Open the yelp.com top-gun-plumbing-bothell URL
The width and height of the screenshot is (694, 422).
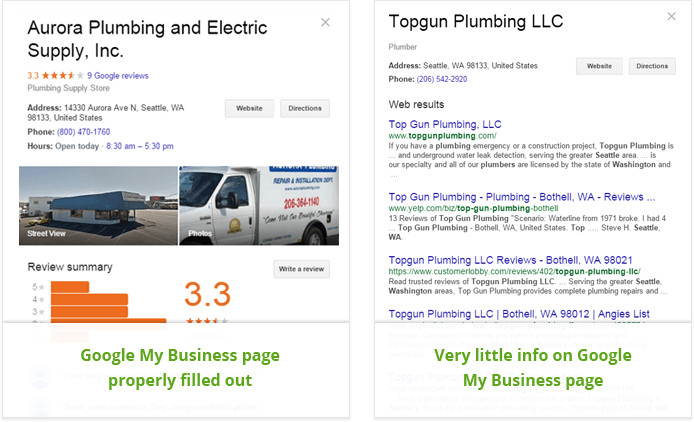click(x=473, y=209)
